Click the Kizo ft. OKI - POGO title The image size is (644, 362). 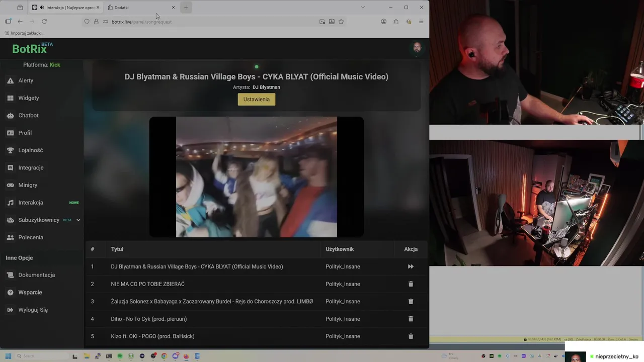coord(152,336)
